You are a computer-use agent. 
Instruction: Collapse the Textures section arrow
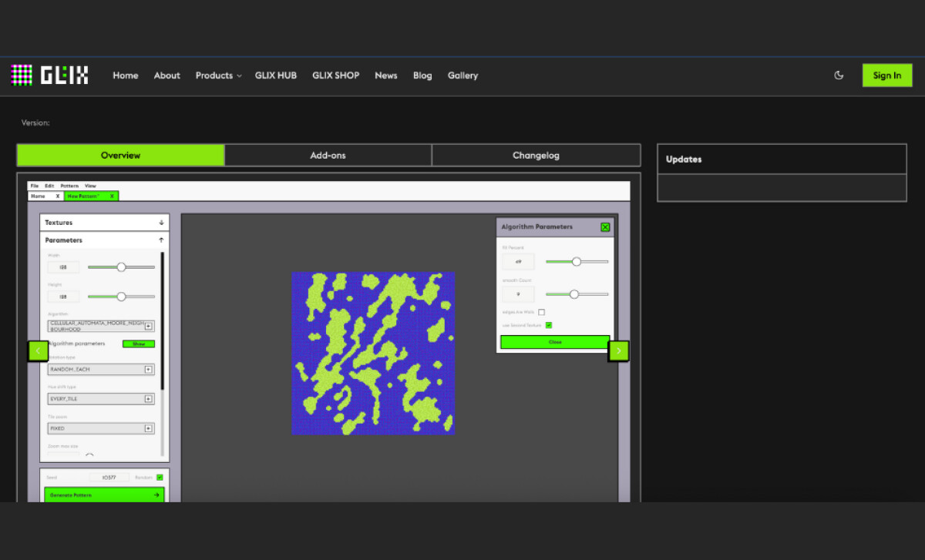(162, 222)
